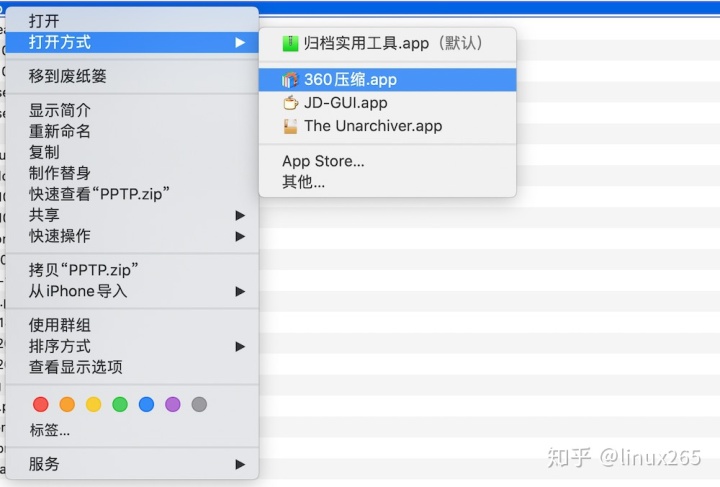Viewport: 720px width, 487px height.
Task: Expand the 共享 submenu arrow
Action: point(240,215)
